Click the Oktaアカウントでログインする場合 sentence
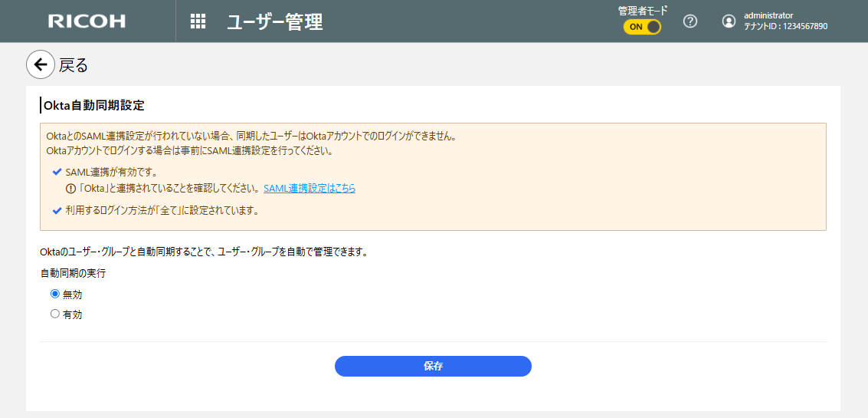Viewport: 868px width, 418px height. tap(189, 151)
